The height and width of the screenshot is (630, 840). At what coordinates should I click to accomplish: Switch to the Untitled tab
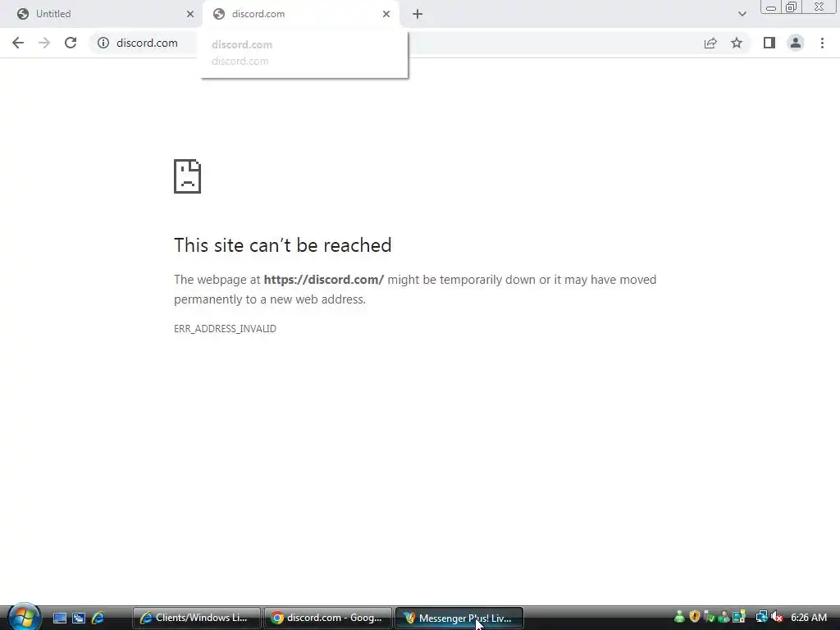(102, 14)
